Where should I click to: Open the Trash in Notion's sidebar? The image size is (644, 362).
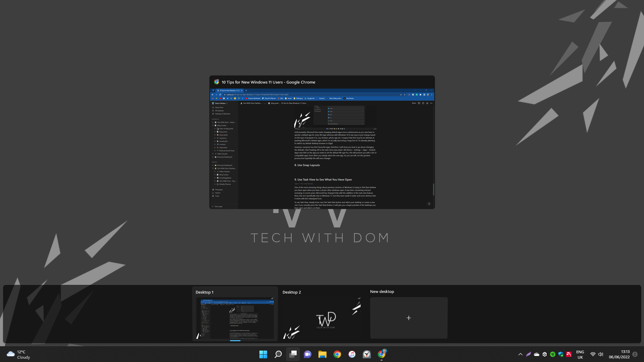[217, 196]
